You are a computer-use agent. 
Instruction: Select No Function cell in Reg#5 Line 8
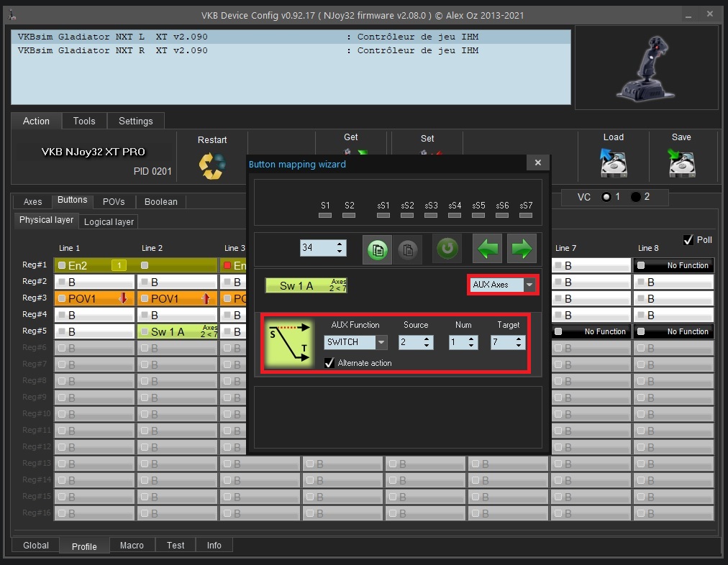coord(673,331)
